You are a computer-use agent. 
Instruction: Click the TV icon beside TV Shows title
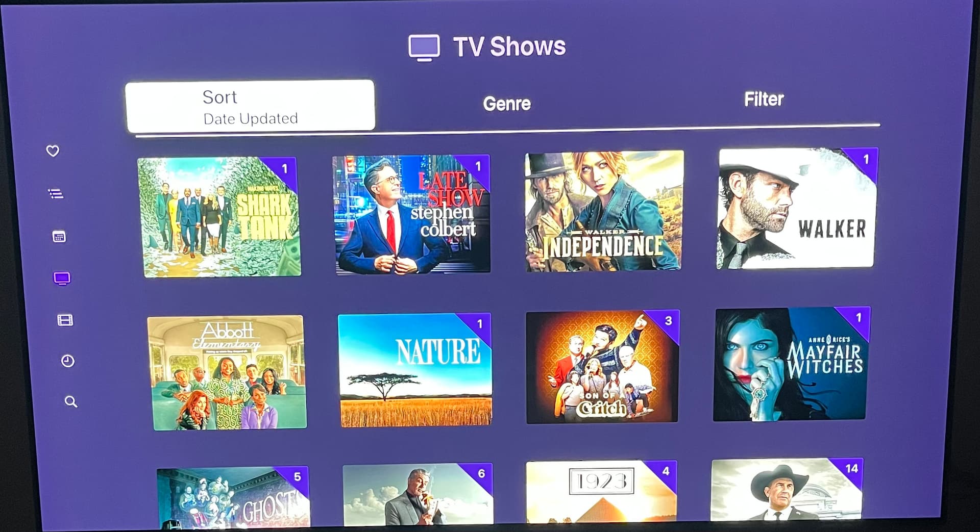coord(424,48)
